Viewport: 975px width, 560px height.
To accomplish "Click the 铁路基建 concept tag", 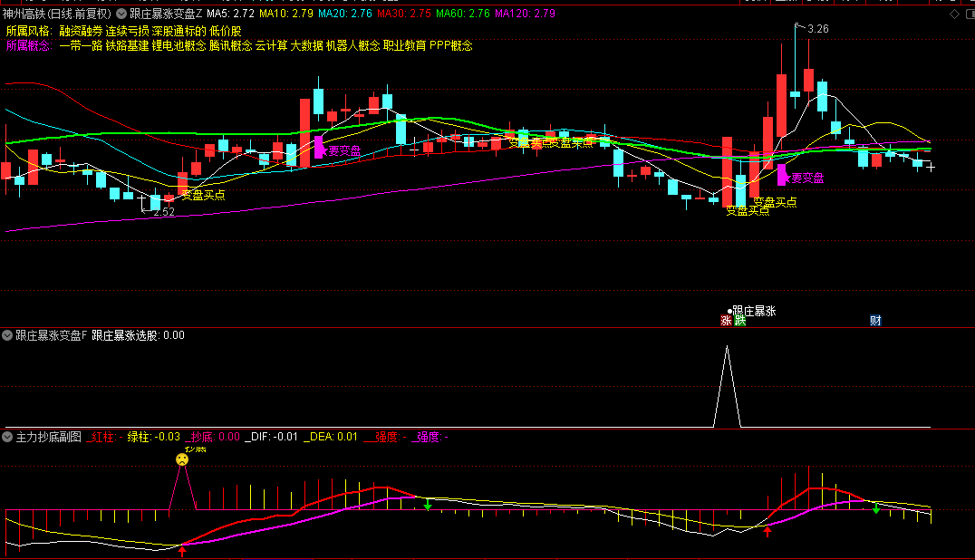I will (x=128, y=46).
